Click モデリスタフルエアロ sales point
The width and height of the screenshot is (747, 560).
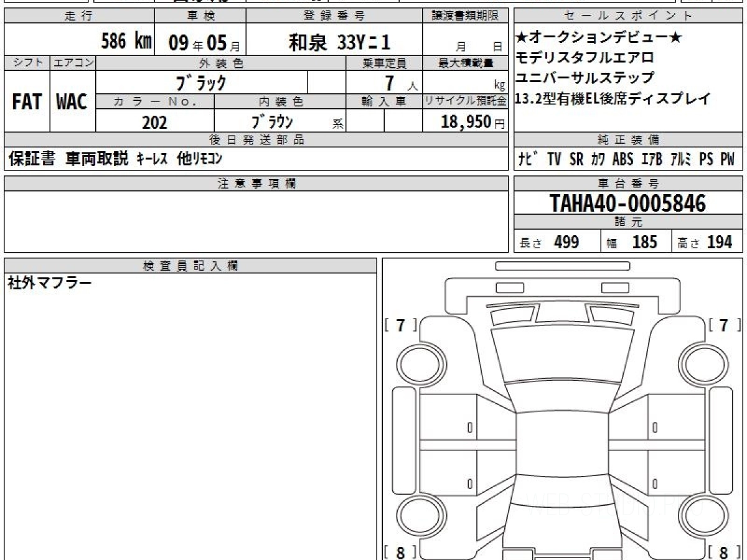click(x=585, y=58)
